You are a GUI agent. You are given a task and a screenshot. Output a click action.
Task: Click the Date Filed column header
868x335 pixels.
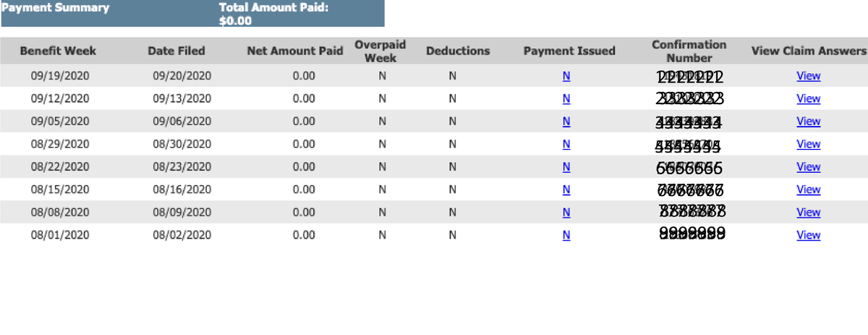pyautogui.click(x=176, y=51)
